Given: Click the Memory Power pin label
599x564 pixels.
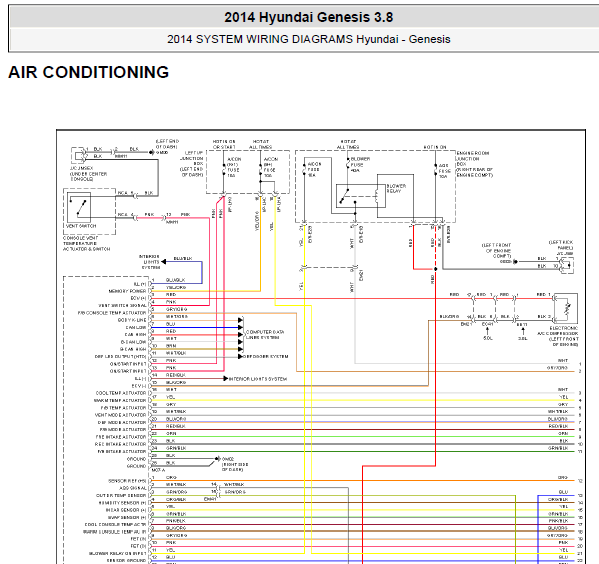Looking at the screenshot, I should [x=127, y=291].
